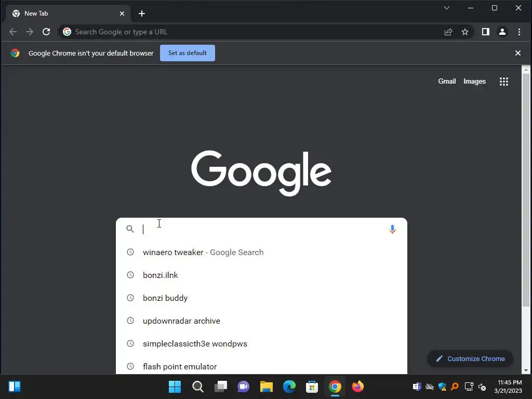Start voice search with the microphone

(392, 229)
